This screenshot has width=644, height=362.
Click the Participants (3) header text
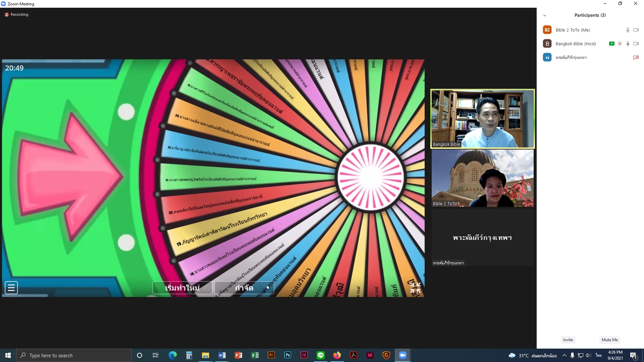coord(590,15)
